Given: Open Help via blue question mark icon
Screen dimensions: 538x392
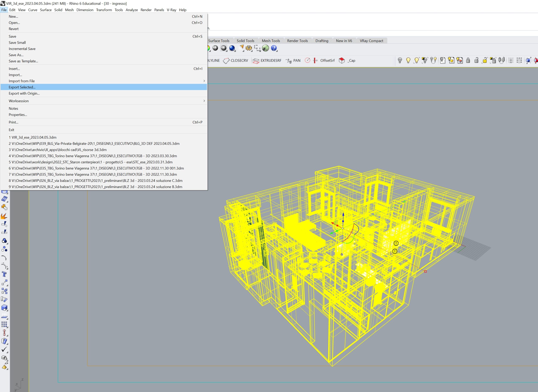Looking at the screenshot, I should (x=274, y=48).
